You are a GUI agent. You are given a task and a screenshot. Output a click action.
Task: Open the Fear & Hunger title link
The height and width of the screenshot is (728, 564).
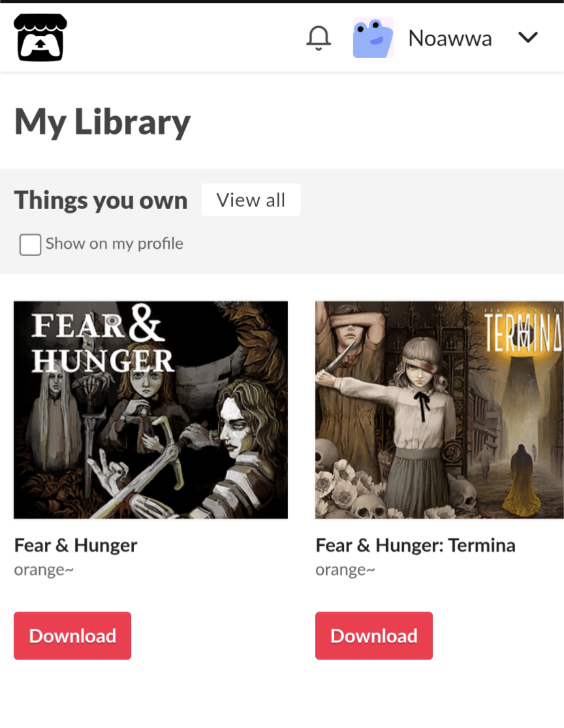coord(76,546)
